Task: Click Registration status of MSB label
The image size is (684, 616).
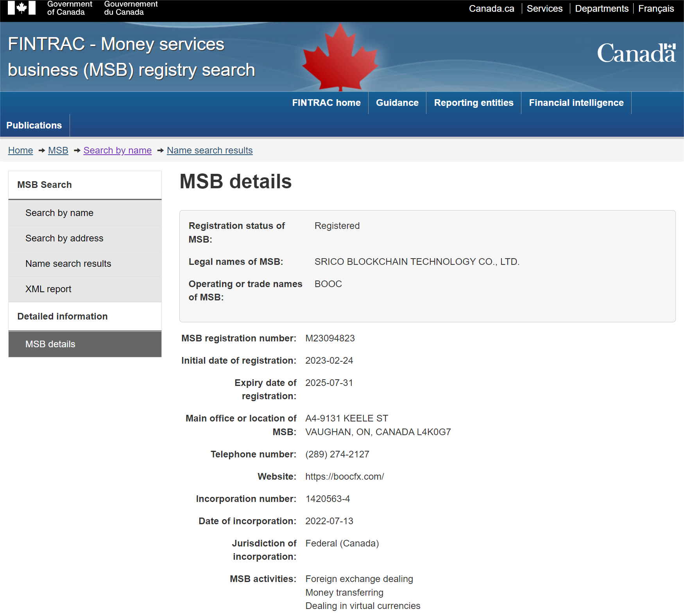Action: 237,232
